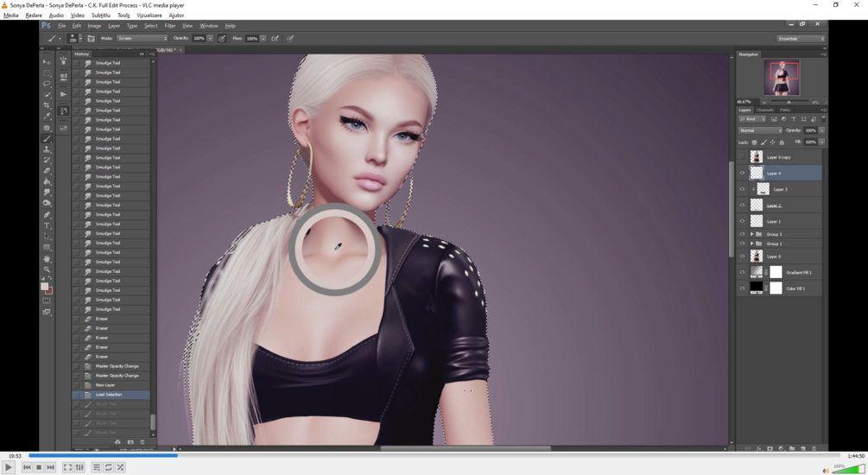The width and height of the screenshot is (868, 475).
Task: Click the lock all padlock icon
Action: 782,142
